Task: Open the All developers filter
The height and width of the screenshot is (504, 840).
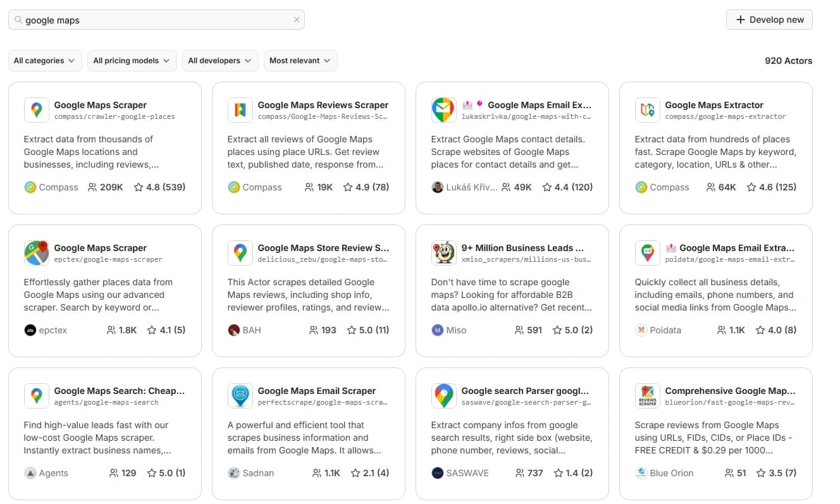Action: 219,60
